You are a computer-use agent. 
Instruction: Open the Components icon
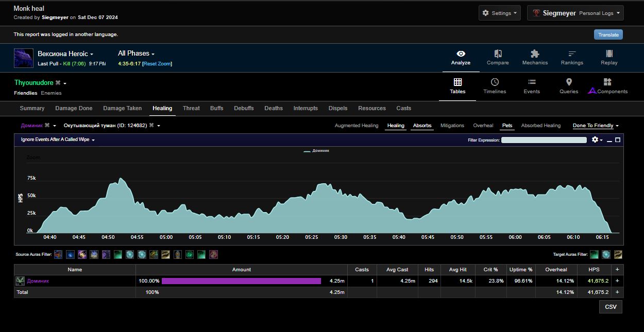click(607, 82)
